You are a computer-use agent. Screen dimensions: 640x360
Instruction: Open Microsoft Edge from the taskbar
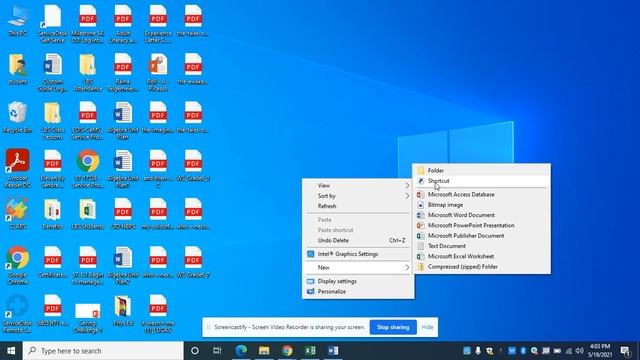tap(241, 351)
